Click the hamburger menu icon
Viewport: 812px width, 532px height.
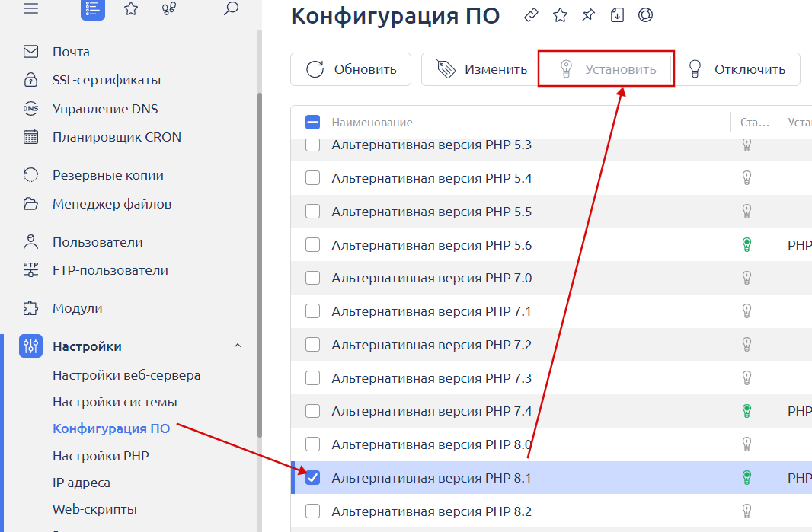click(31, 8)
